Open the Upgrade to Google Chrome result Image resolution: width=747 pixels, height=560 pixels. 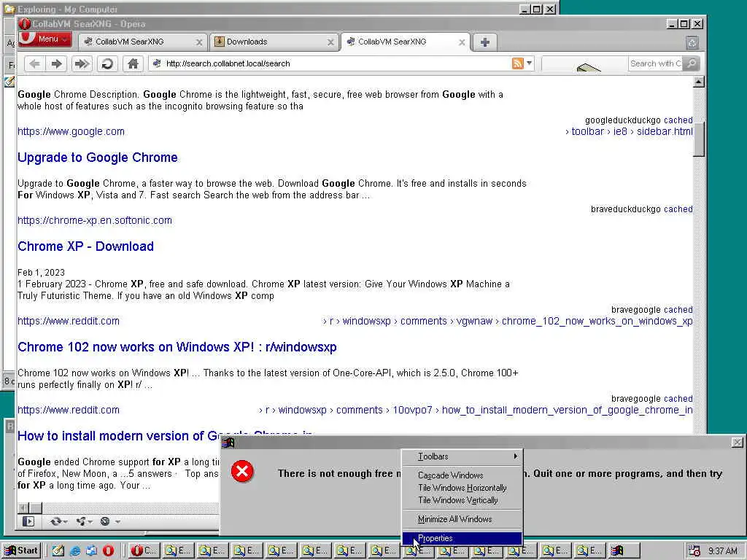pos(98,157)
